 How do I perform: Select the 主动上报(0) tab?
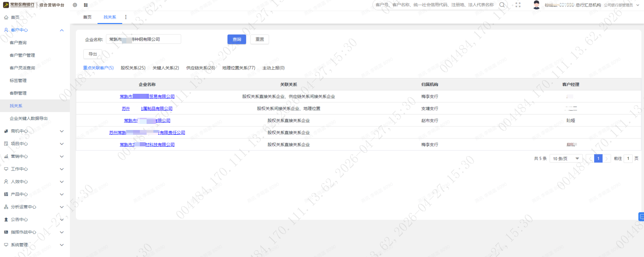273,68
